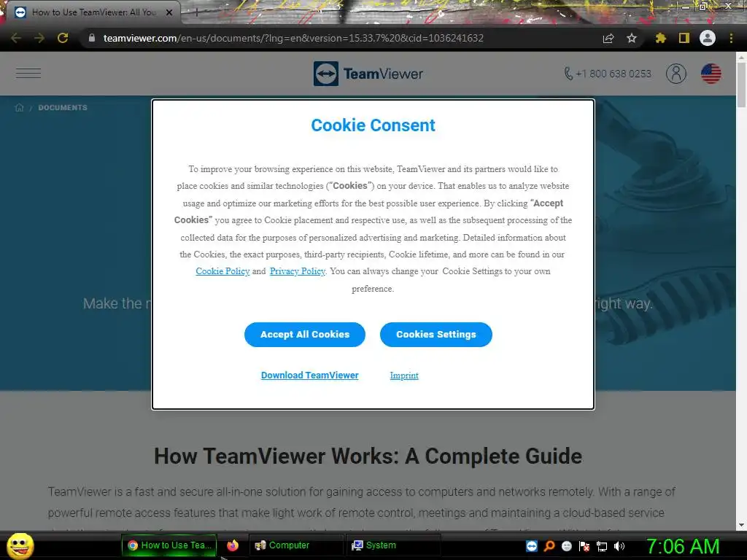The height and width of the screenshot is (560, 747).
Task: Click the browser Back arrow
Action: pos(16,38)
